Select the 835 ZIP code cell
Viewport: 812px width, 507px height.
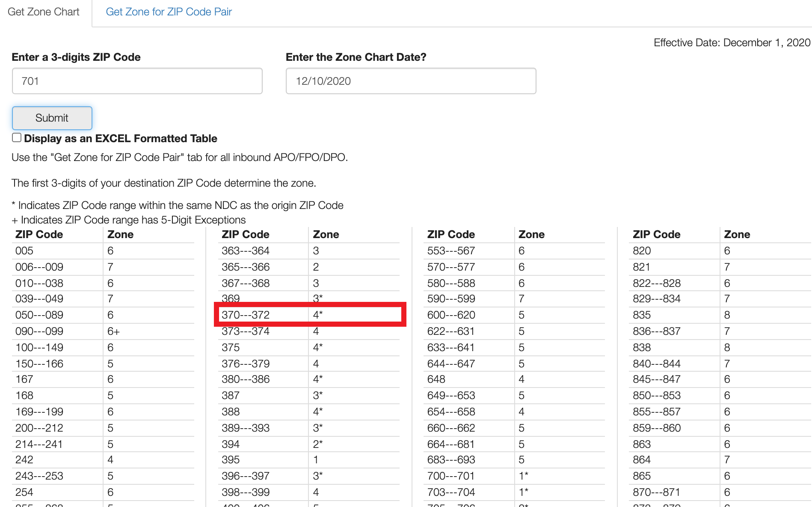click(x=641, y=315)
